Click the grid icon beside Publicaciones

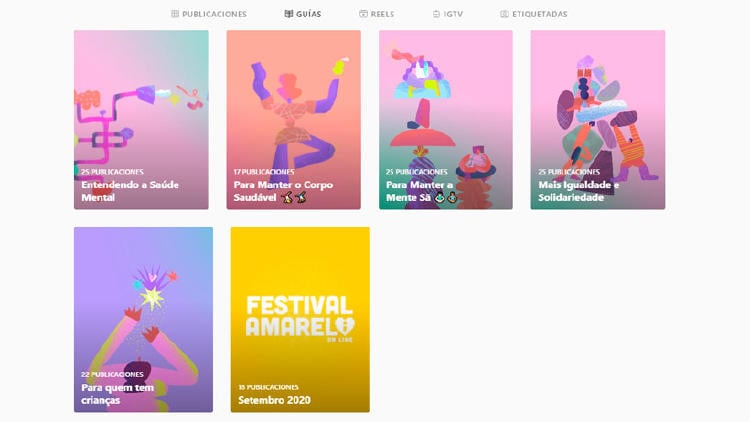[x=175, y=14]
